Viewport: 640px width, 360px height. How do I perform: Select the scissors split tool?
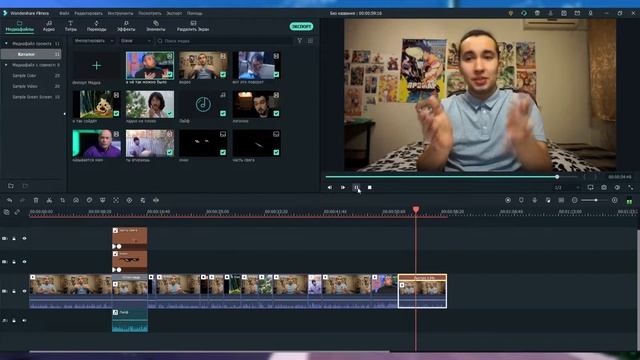point(49,200)
